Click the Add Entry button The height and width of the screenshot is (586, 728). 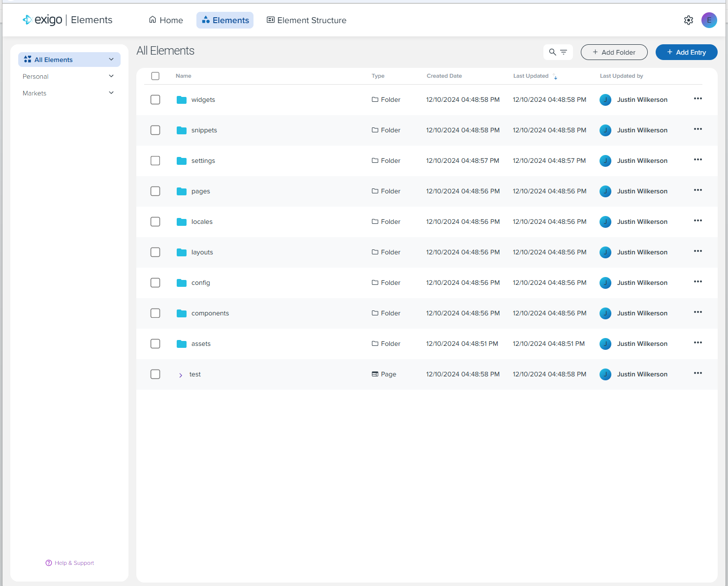(686, 52)
